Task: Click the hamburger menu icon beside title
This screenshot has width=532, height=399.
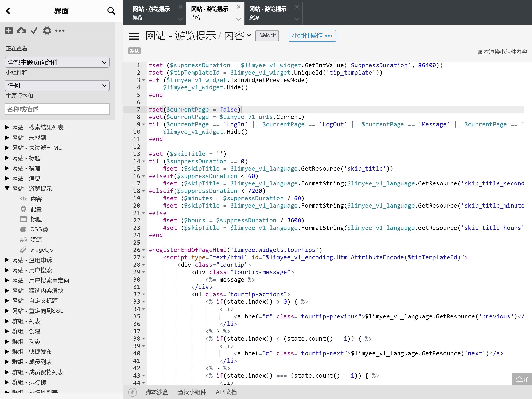Action: pyautogui.click(x=134, y=36)
